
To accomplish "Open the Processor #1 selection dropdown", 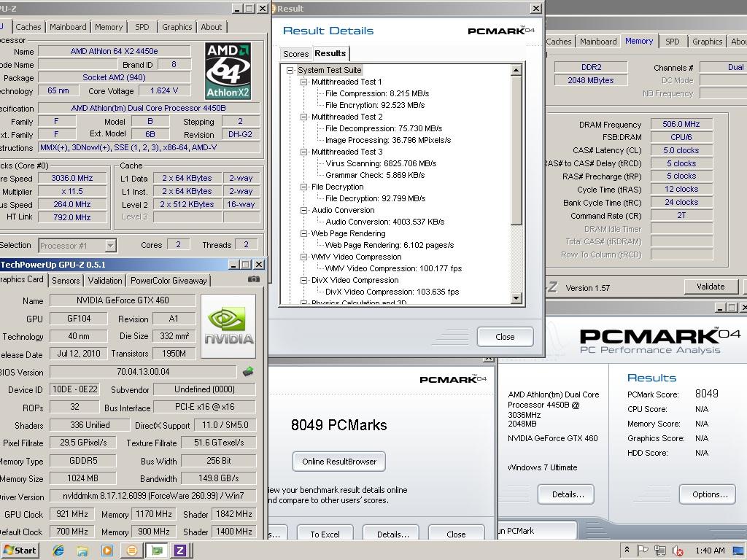I will coord(111,246).
